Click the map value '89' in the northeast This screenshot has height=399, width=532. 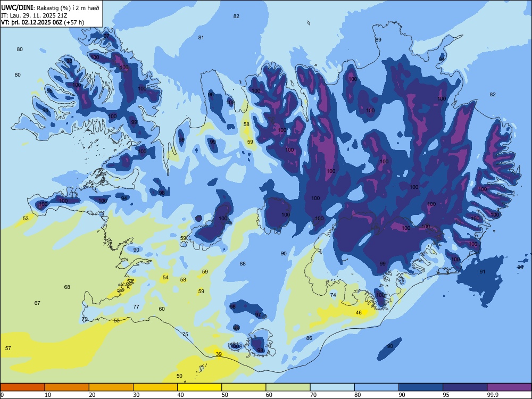(378, 39)
